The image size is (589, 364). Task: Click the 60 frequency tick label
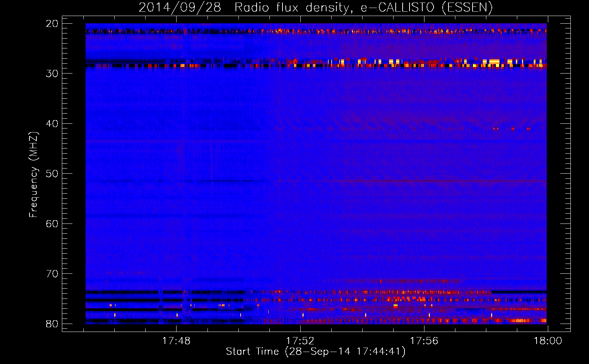pos(52,223)
